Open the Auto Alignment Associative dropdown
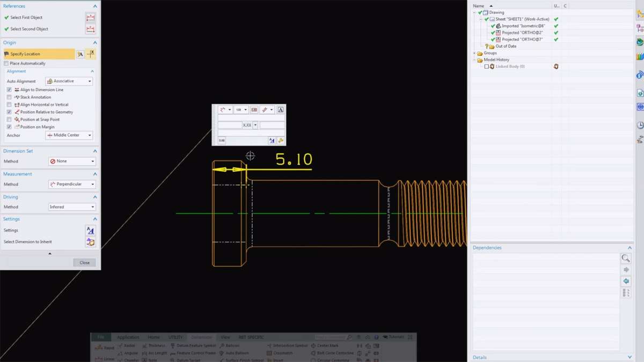Viewport: 644px width, 362px height. 69,81
